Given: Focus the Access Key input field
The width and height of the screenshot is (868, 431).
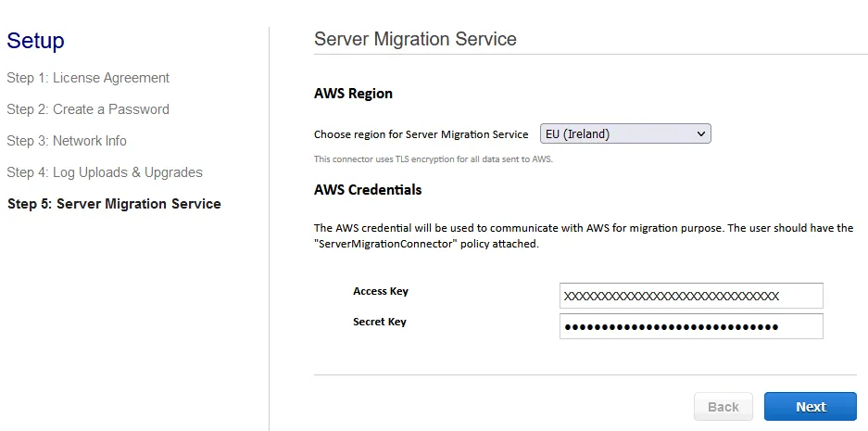Looking at the screenshot, I should pos(691,296).
